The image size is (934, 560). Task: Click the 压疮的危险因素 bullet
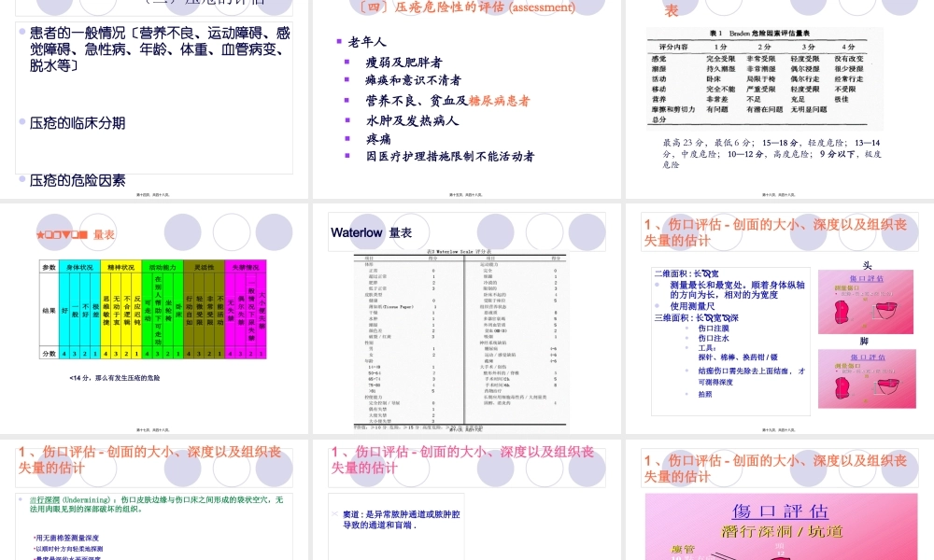pyautogui.click(x=78, y=180)
